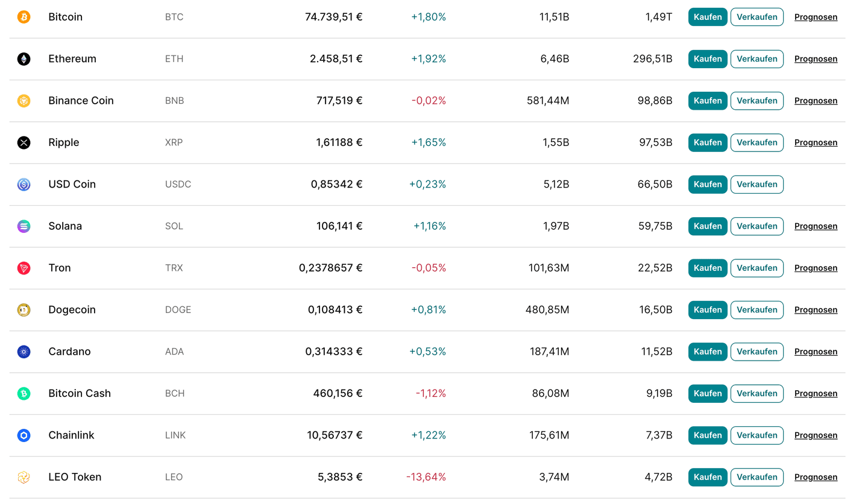Click the Cardano logo icon
Viewport: 868px width, 503px height.
[24, 352]
